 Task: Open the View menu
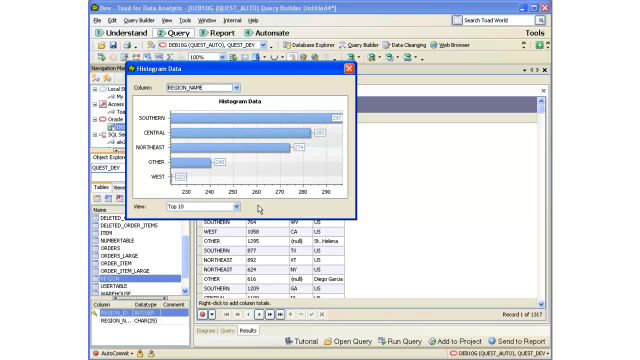pyautogui.click(x=167, y=20)
